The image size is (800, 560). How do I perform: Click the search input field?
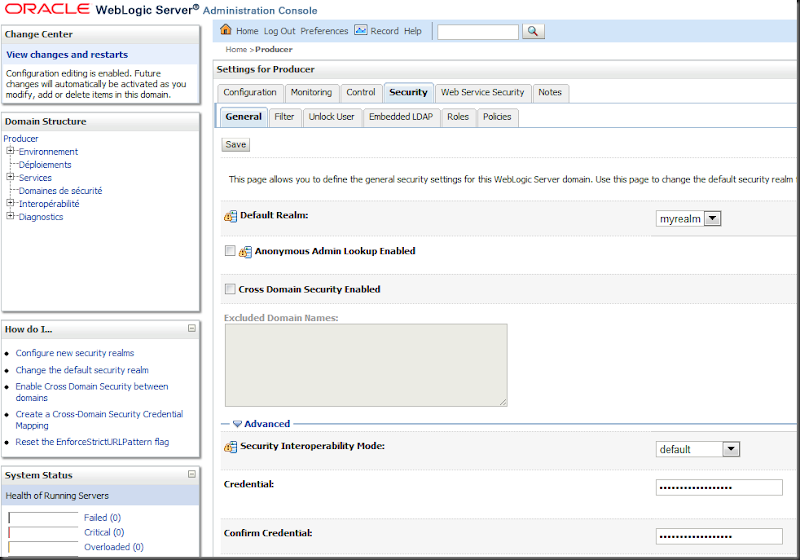(x=478, y=32)
